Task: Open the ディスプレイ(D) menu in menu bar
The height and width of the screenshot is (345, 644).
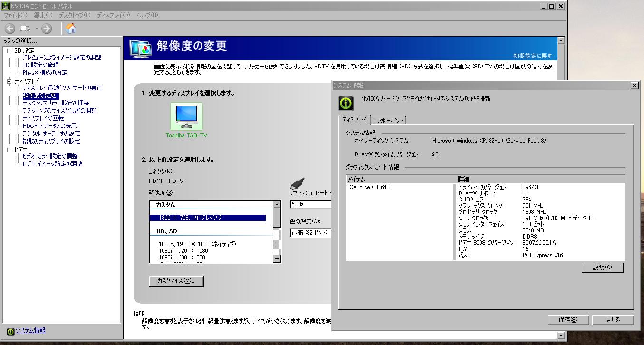Action: (113, 15)
